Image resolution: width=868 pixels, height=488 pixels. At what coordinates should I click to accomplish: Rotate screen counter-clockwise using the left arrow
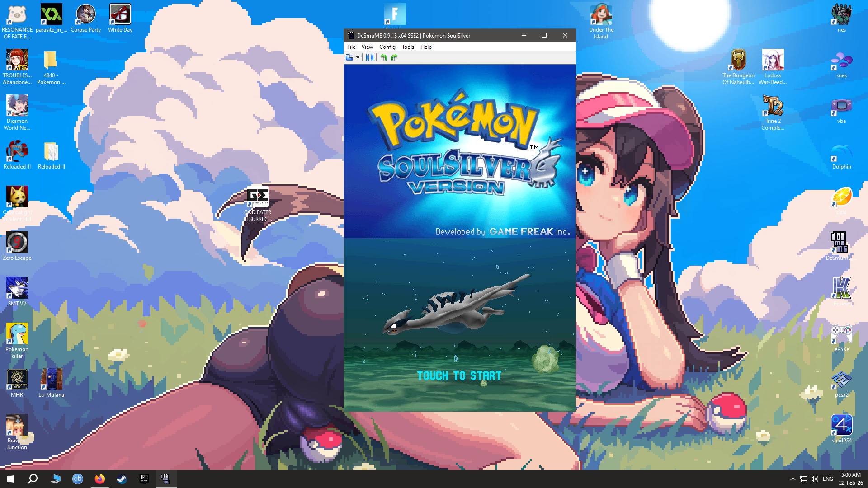[383, 57]
